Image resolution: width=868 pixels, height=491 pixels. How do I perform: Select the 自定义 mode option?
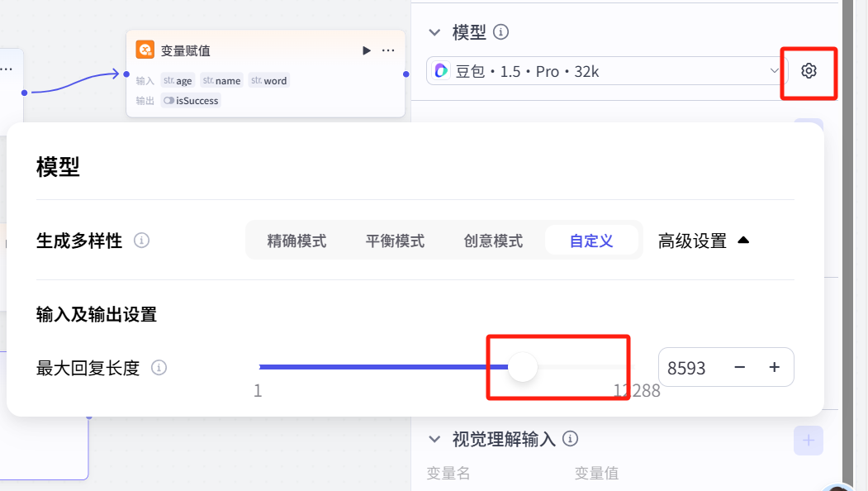[593, 240]
